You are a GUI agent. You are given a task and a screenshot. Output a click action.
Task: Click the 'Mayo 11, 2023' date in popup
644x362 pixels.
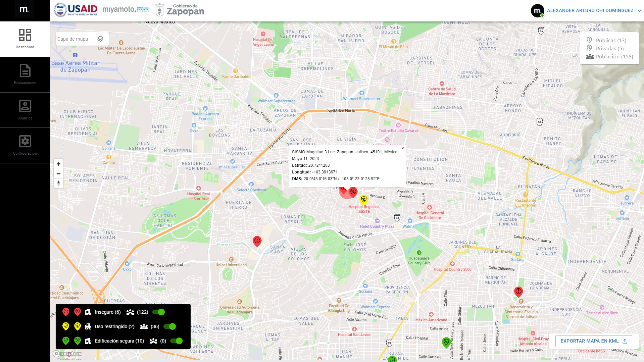point(305,159)
